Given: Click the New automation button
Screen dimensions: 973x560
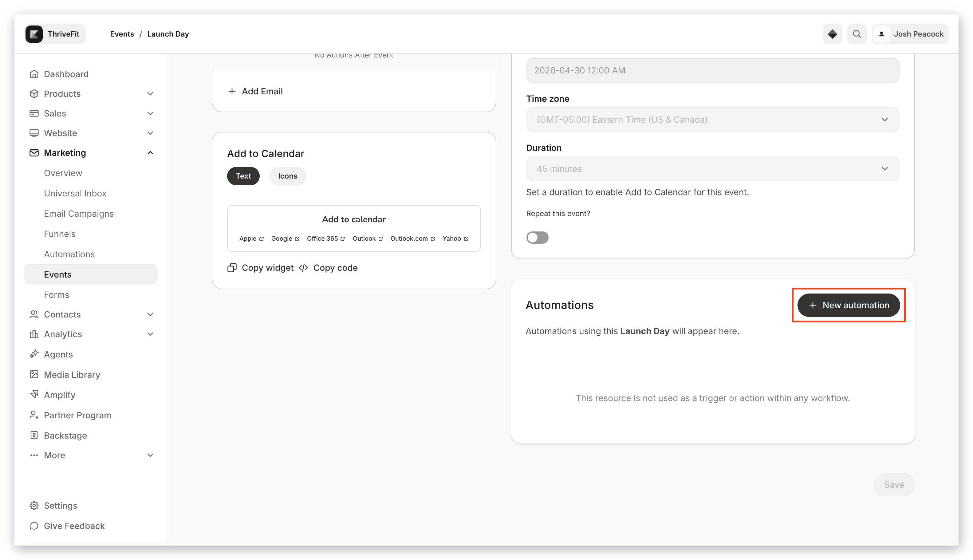Looking at the screenshot, I should point(849,305).
